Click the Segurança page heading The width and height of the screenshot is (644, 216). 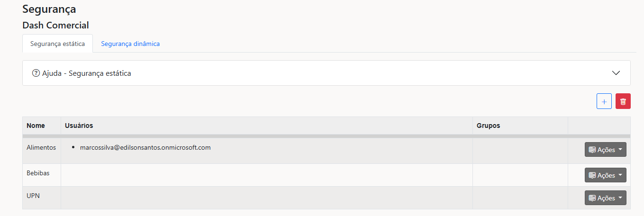pyautogui.click(x=49, y=9)
